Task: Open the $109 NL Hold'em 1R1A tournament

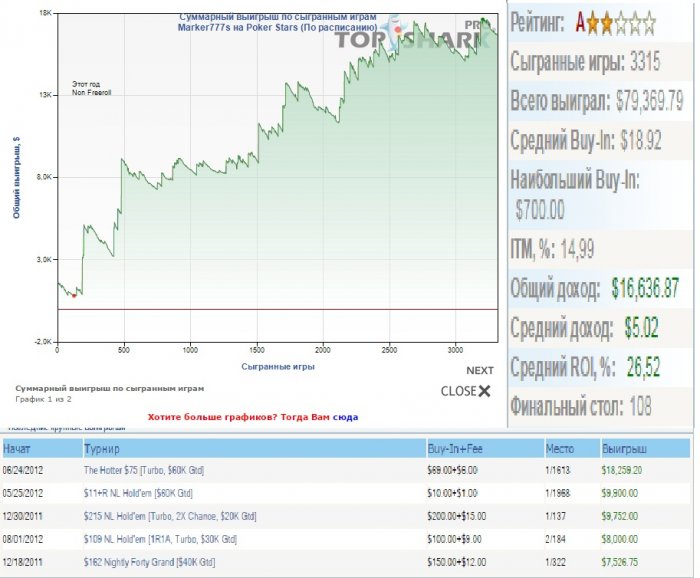Action: click(160, 539)
